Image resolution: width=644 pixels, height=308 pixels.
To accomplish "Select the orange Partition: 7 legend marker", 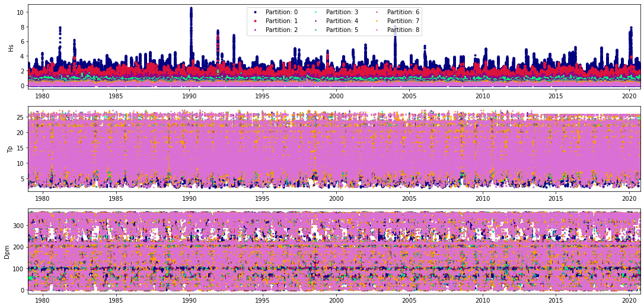I will pyautogui.click(x=377, y=21).
